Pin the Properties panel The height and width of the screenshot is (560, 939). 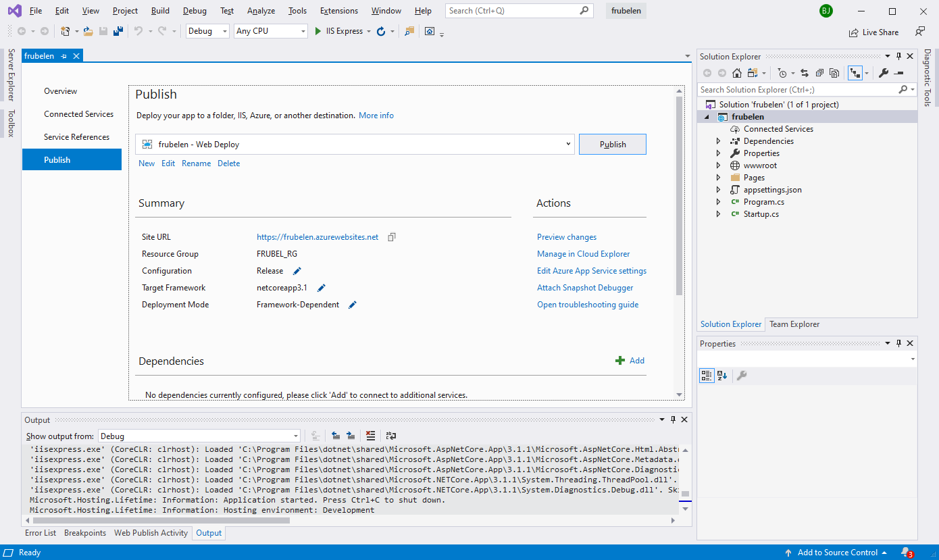point(898,344)
